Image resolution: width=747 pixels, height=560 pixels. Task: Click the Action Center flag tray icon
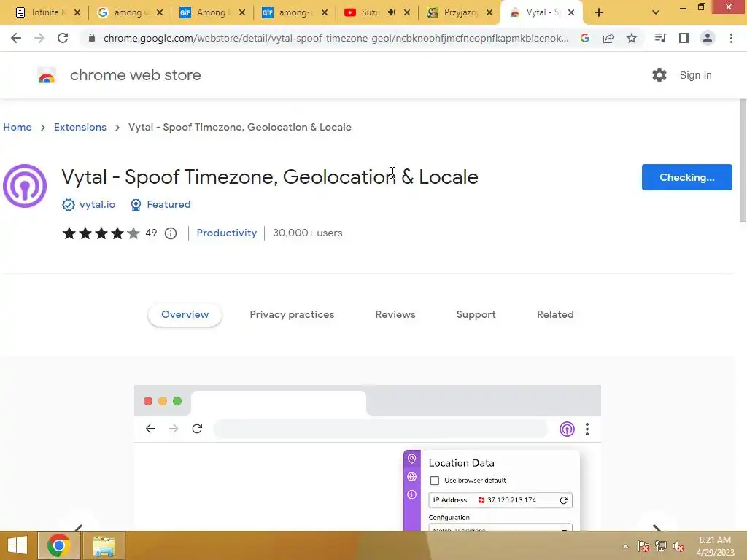[x=643, y=546]
